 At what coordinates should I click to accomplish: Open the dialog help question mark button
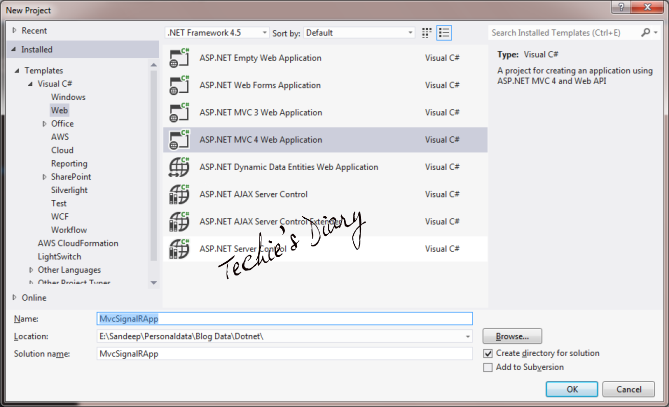(x=621, y=7)
